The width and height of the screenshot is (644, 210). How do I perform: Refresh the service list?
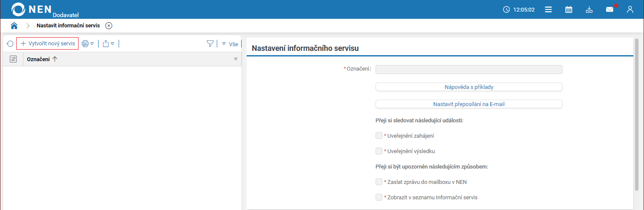point(10,44)
